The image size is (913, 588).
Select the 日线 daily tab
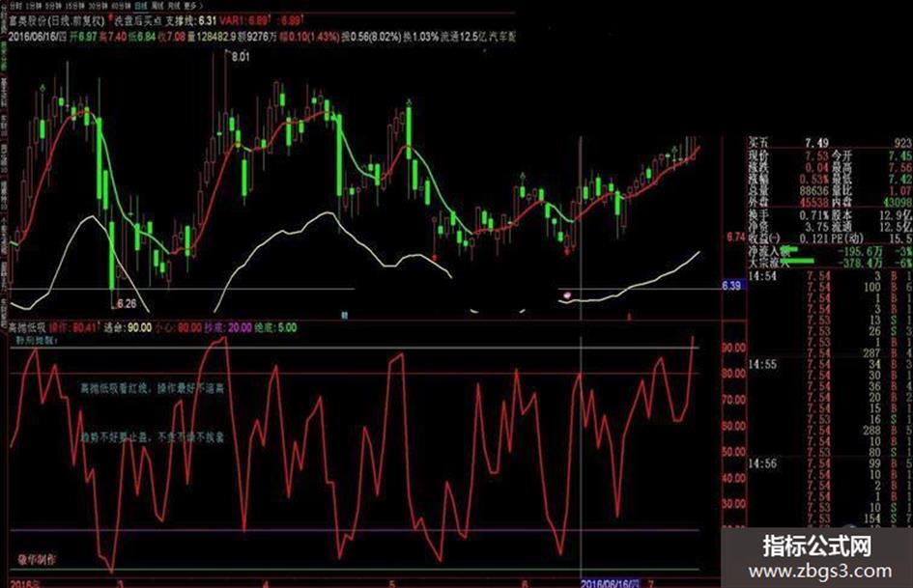pyautogui.click(x=141, y=5)
